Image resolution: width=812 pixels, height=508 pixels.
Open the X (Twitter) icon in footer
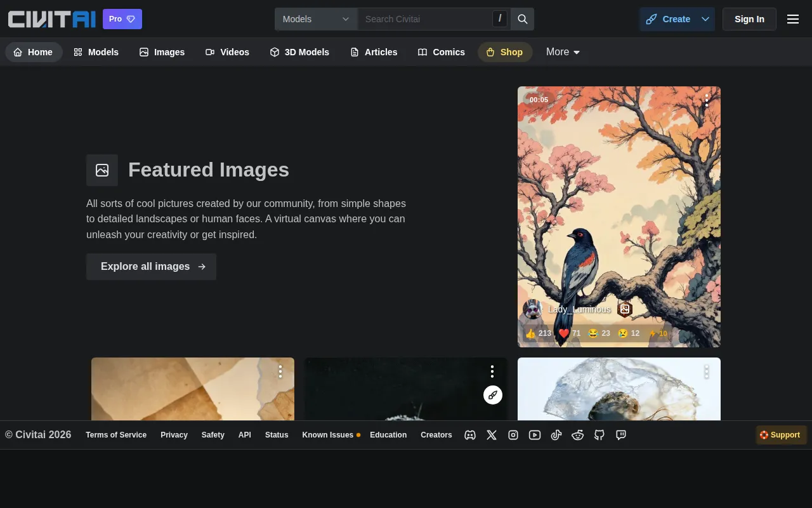tap(492, 435)
